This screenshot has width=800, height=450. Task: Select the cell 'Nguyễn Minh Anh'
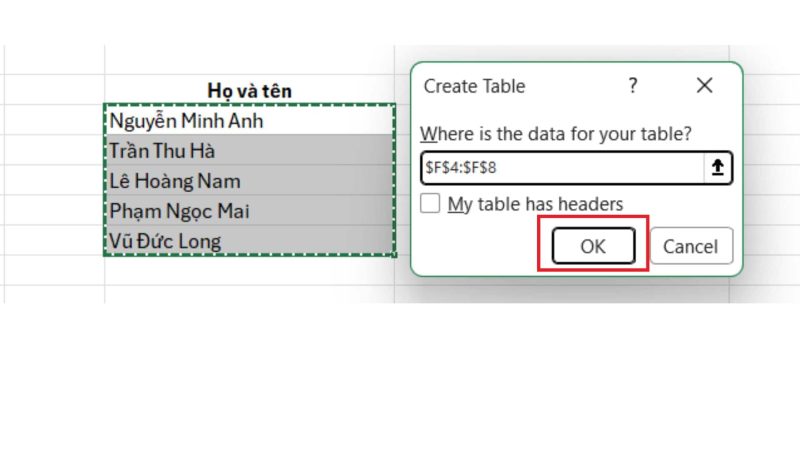(x=249, y=121)
